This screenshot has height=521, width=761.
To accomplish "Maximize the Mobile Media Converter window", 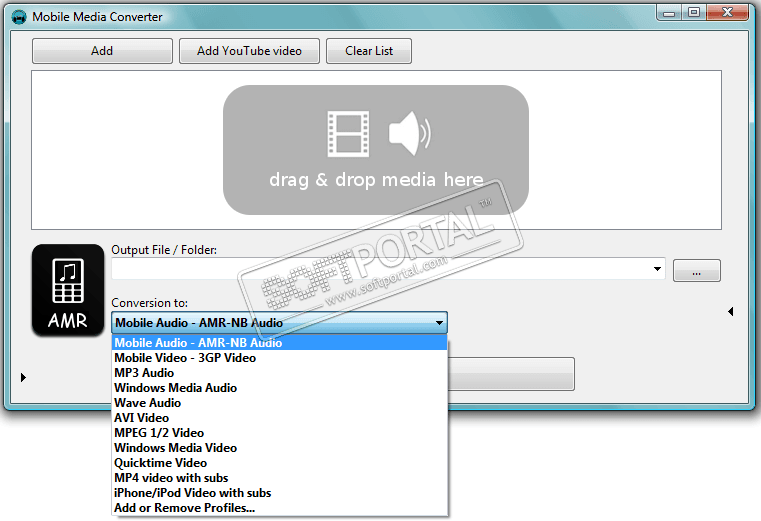I will (x=694, y=13).
